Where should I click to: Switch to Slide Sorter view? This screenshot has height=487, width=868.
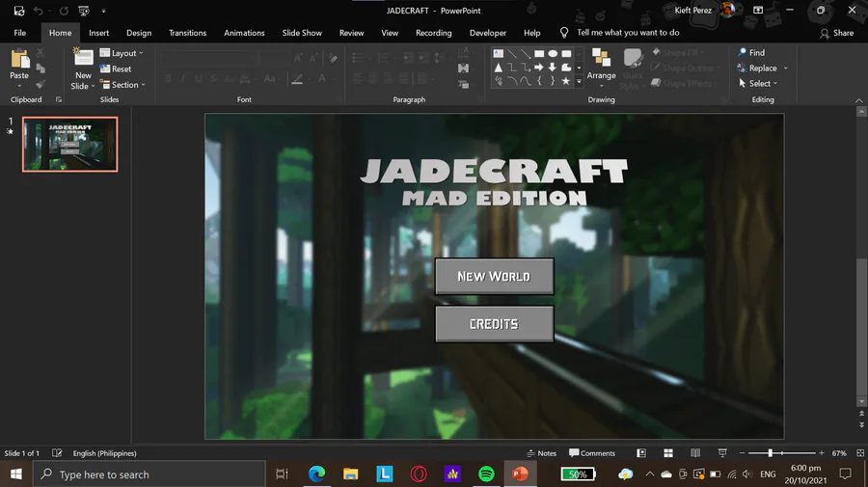tap(667, 453)
